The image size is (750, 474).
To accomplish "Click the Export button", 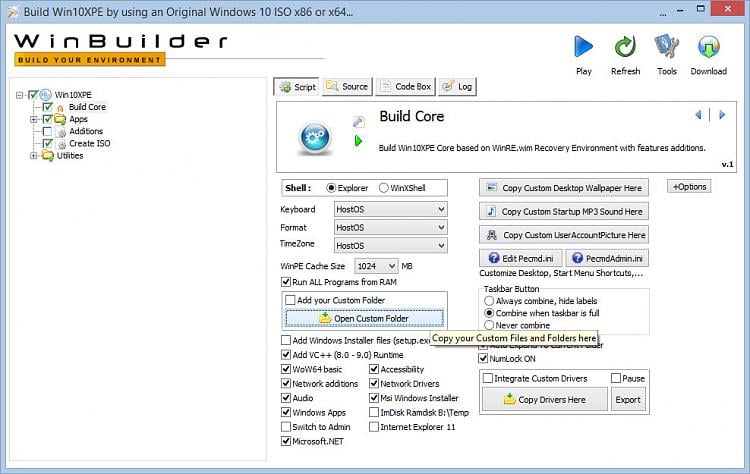I will (x=628, y=399).
